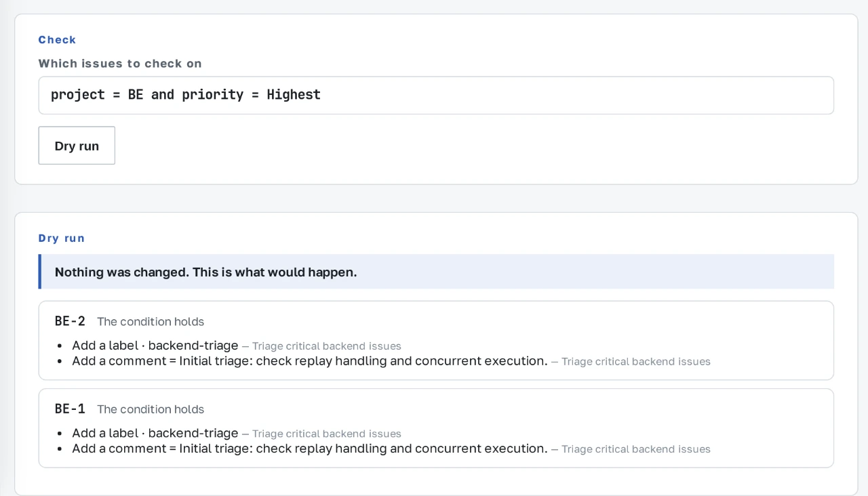The height and width of the screenshot is (496, 868).
Task: Click 'The condition holds' text beside BE-1
Action: click(x=151, y=409)
